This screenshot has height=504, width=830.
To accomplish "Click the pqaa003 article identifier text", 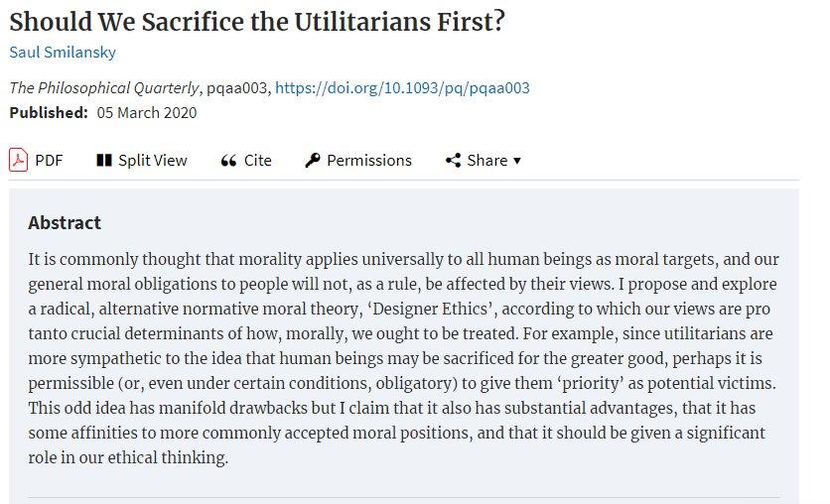I will point(236,87).
